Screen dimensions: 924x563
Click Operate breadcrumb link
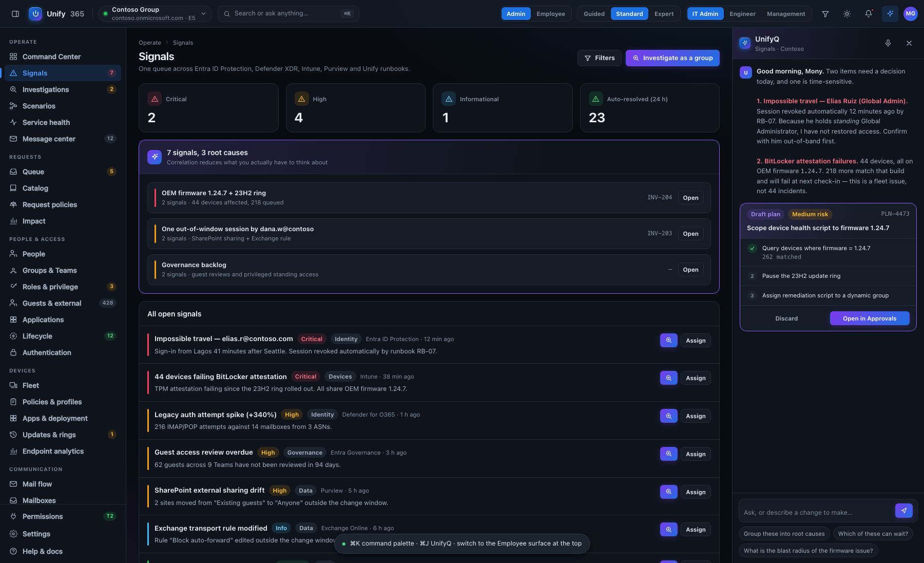click(x=150, y=43)
